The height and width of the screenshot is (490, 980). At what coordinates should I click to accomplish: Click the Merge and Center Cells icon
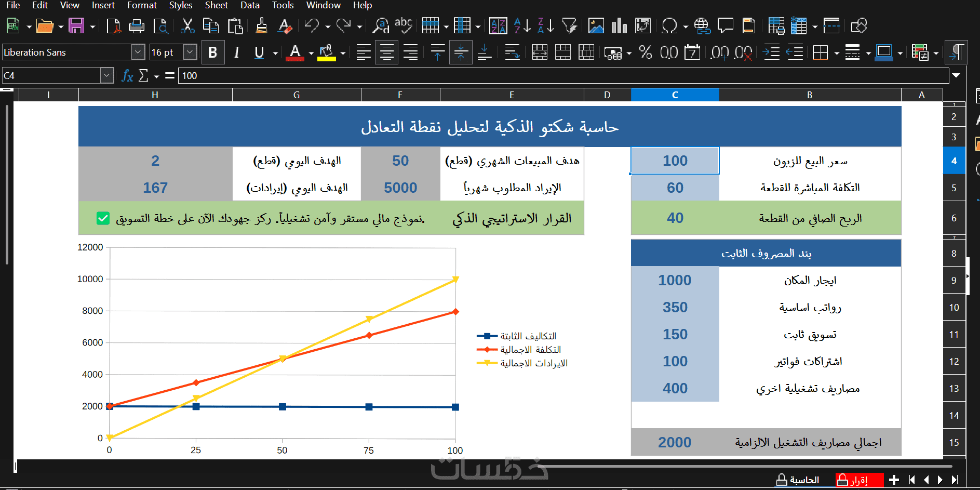540,52
